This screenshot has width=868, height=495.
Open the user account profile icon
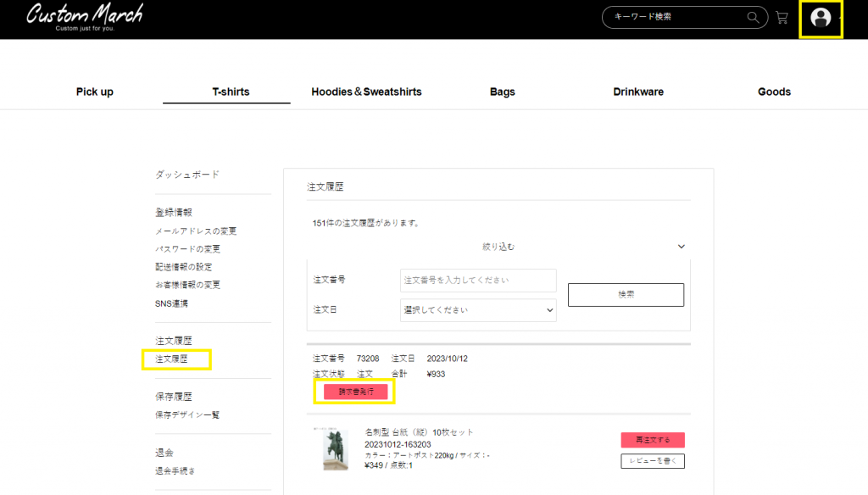(x=821, y=18)
